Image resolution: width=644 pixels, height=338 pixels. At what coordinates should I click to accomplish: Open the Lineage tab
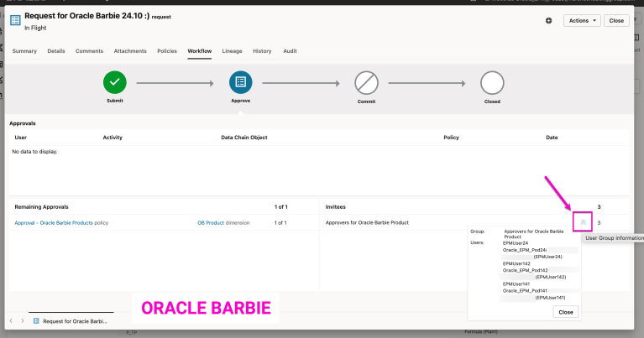[232, 51]
